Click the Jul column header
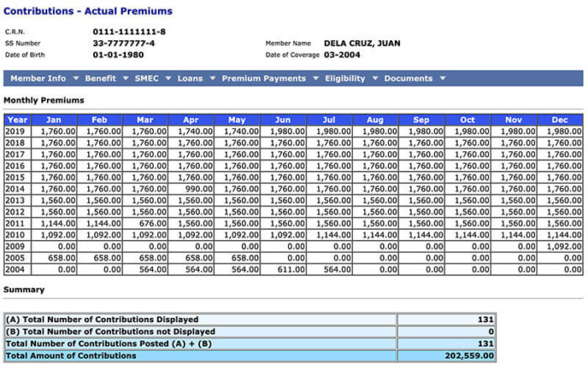 pyautogui.click(x=329, y=120)
